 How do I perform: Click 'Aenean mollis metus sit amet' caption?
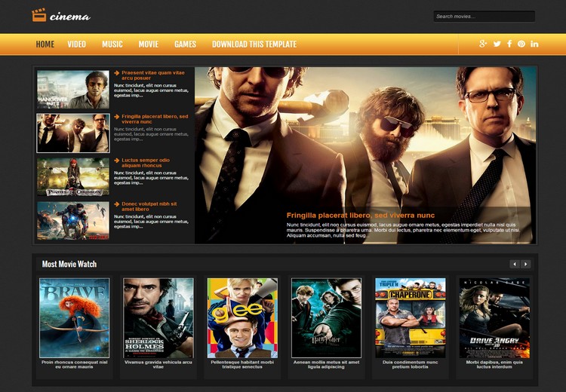click(326, 364)
